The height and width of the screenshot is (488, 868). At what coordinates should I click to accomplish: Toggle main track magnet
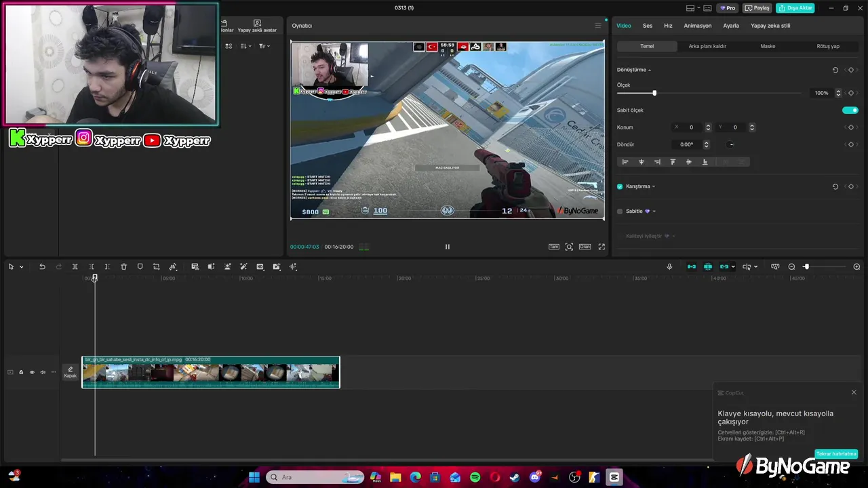coord(692,266)
